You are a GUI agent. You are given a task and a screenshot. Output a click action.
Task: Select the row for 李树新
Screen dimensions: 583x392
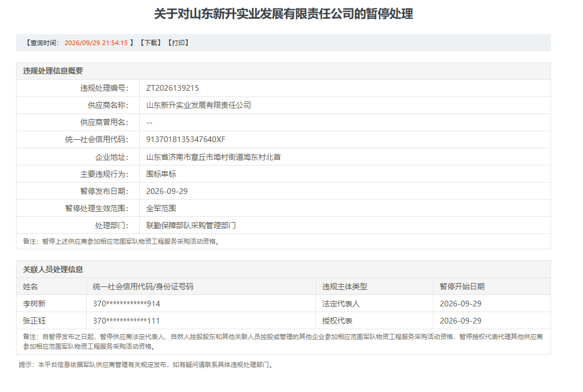pyautogui.click(x=284, y=304)
